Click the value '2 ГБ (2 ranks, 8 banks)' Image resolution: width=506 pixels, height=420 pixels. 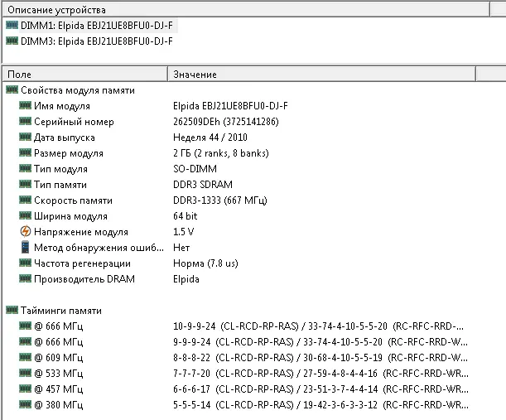coord(221,153)
